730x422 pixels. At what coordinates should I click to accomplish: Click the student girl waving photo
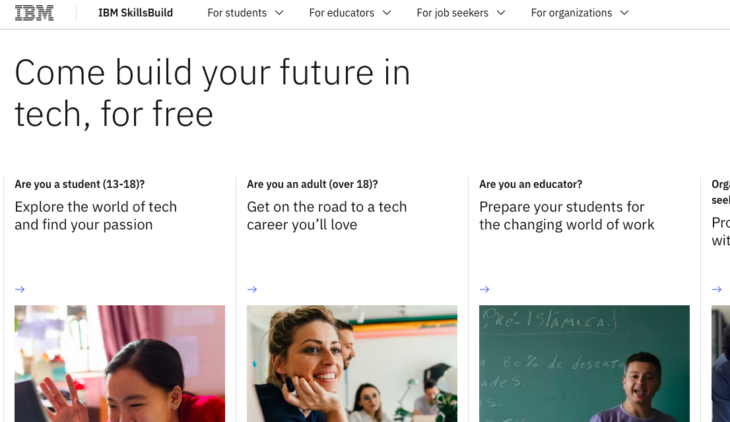click(x=120, y=363)
